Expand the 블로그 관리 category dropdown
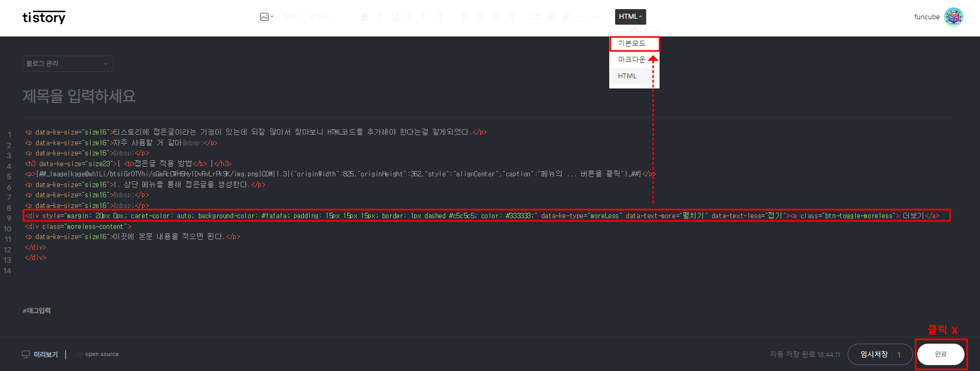 pyautogui.click(x=68, y=64)
